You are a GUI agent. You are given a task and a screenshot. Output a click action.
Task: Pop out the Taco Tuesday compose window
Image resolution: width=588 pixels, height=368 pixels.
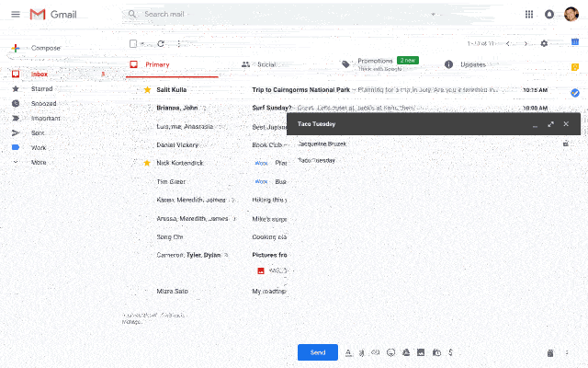550,124
